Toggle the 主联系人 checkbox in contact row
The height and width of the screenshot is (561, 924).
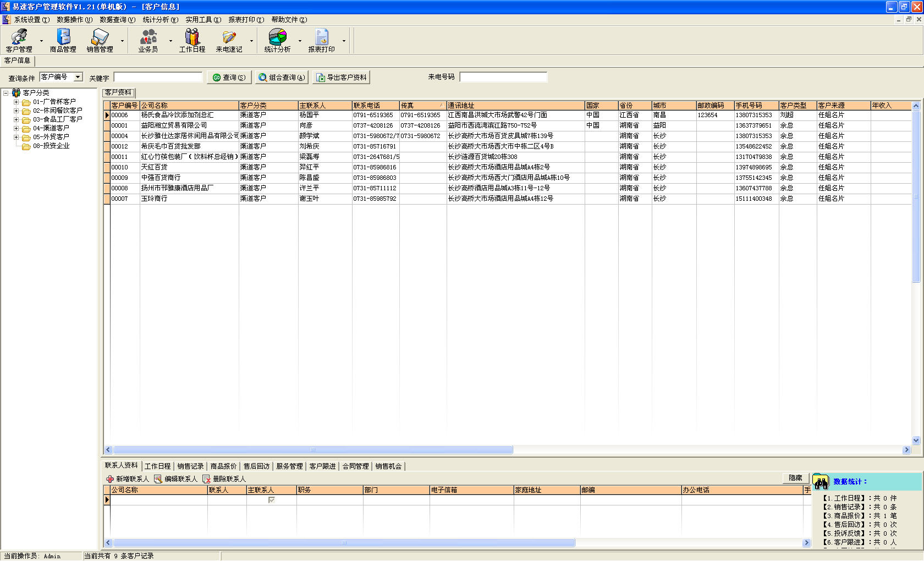coord(272,500)
